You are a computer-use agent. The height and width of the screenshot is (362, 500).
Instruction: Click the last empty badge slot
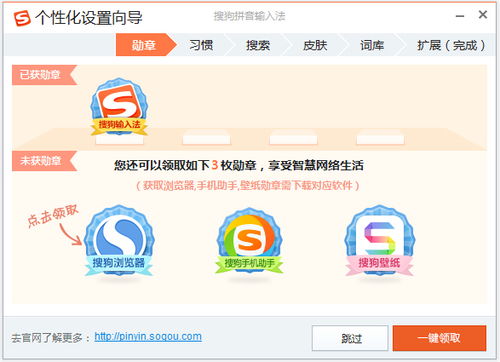pyautogui.click(x=380, y=139)
